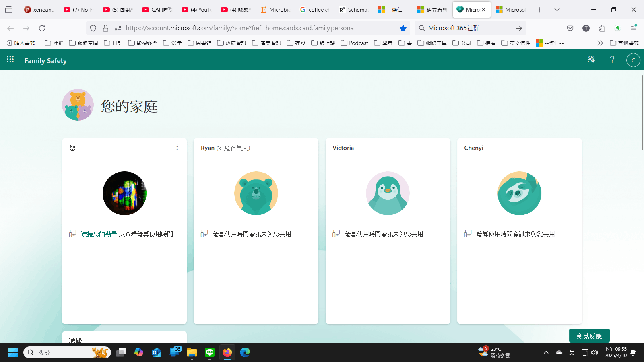Image resolution: width=644 pixels, height=362 pixels.
Task: Click the family bears group avatar
Action: point(78,105)
